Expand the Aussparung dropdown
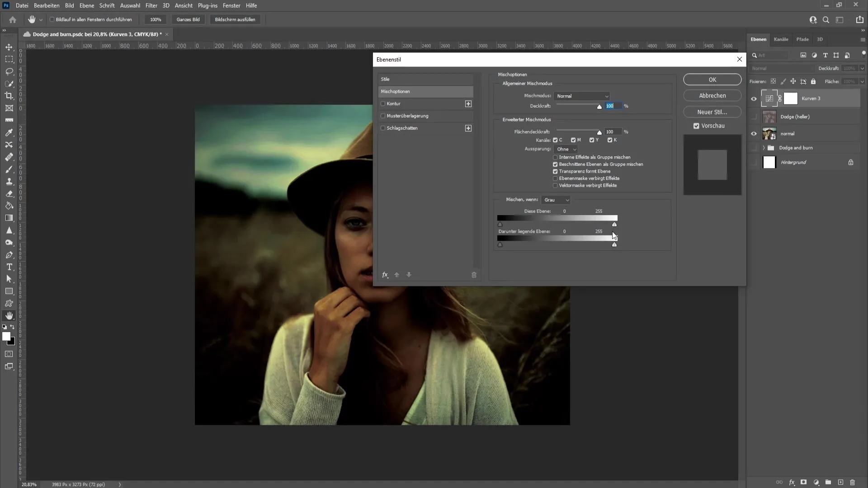 tap(567, 148)
